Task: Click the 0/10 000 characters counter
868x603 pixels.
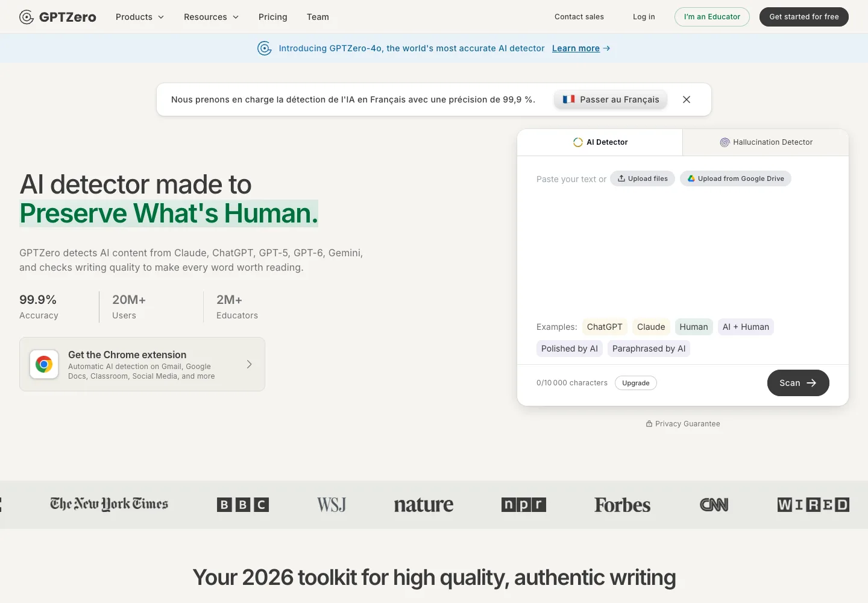Action: 572,383
